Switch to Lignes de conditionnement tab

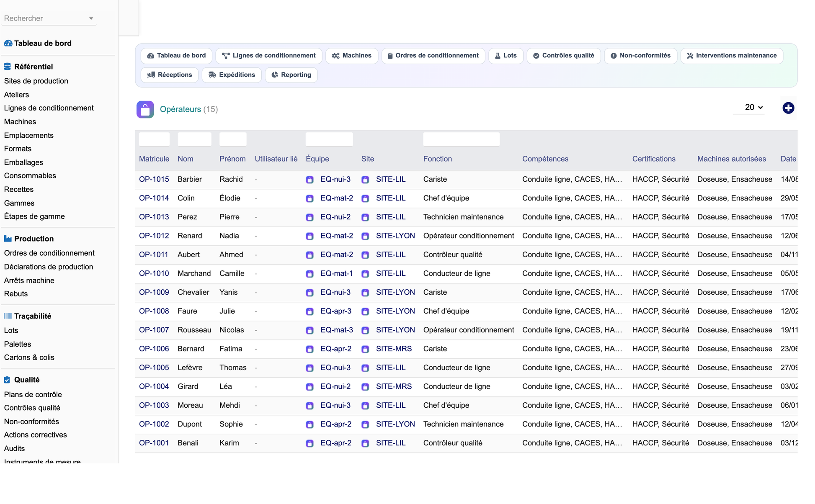click(x=268, y=56)
